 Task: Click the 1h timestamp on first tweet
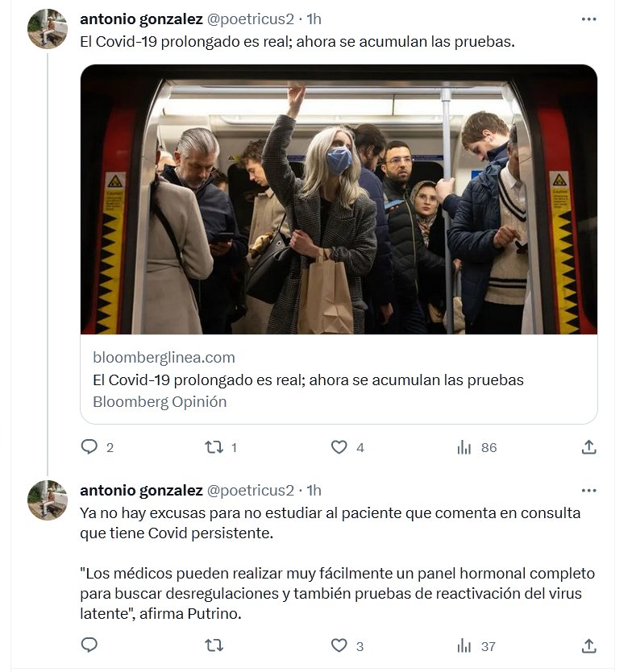tap(314, 19)
